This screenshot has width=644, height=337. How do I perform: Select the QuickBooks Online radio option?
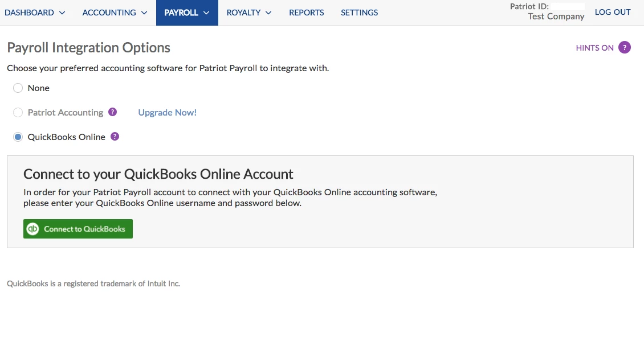[x=18, y=137]
